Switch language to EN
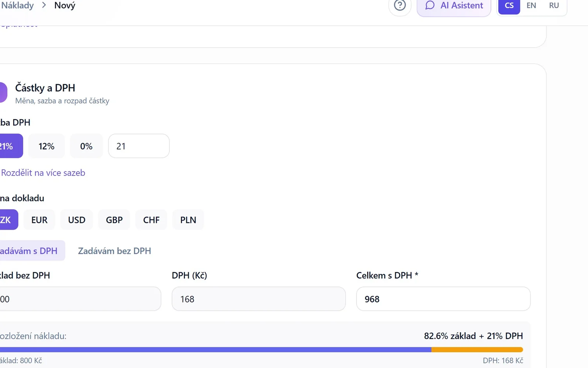Image resolution: width=588 pixels, height=368 pixels. (531, 6)
